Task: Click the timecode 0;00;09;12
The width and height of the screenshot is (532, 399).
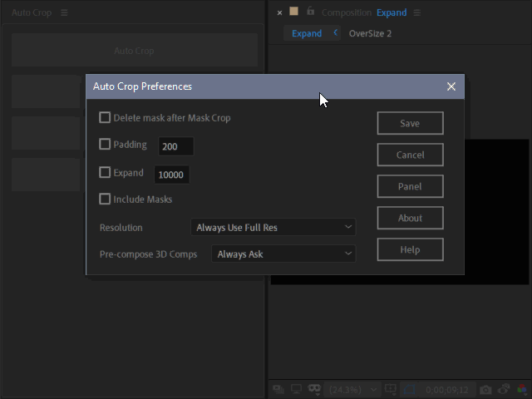Action: click(x=447, y=390)
